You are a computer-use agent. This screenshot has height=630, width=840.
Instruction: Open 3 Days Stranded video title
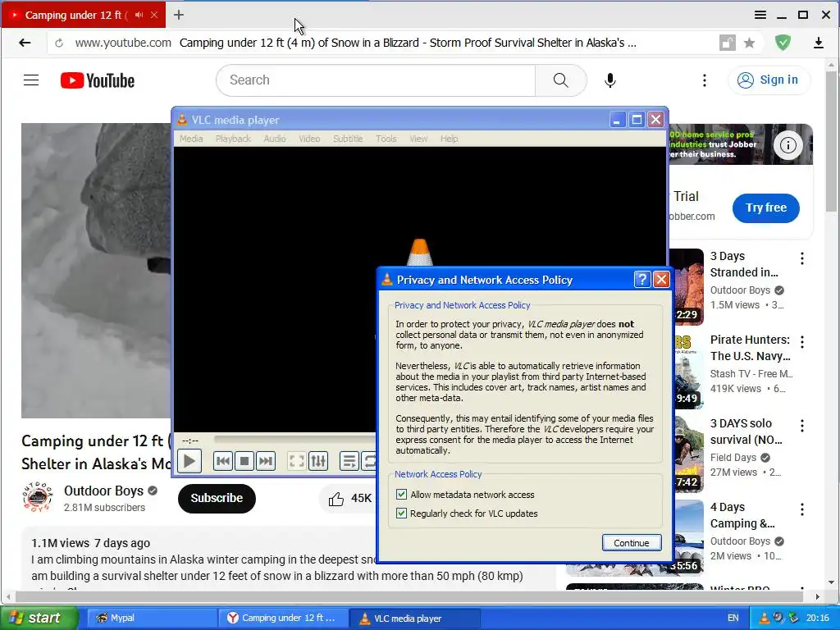[x=744, y=264]
